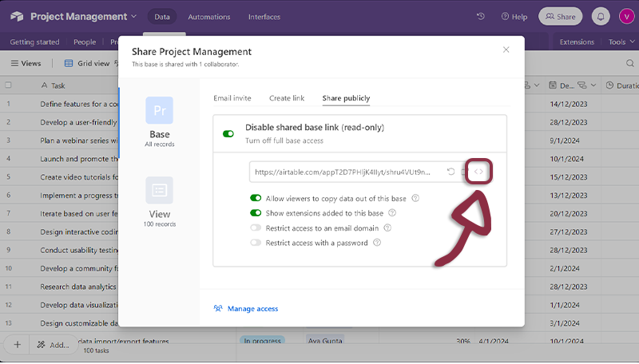Viewport: 639px width, 364px height.
Task: Regenerate the shared link with the refresh icon
Action: point(451,172)
